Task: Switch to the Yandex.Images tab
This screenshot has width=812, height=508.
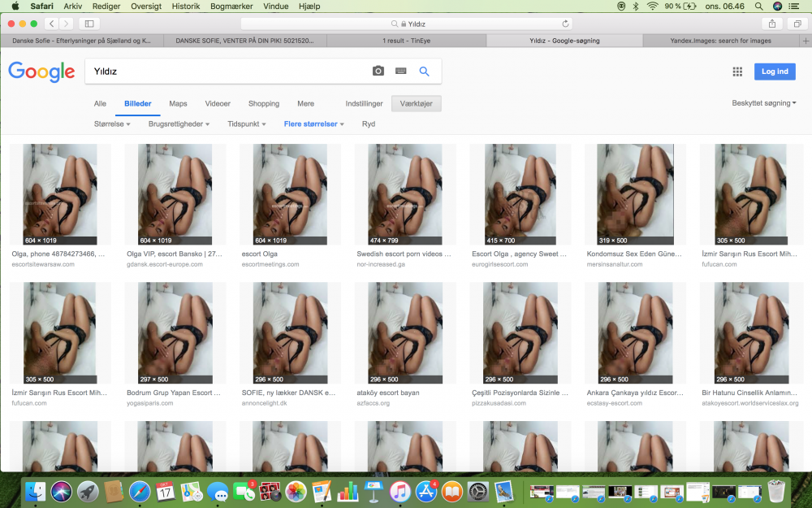Action: [x=720, y=41]
